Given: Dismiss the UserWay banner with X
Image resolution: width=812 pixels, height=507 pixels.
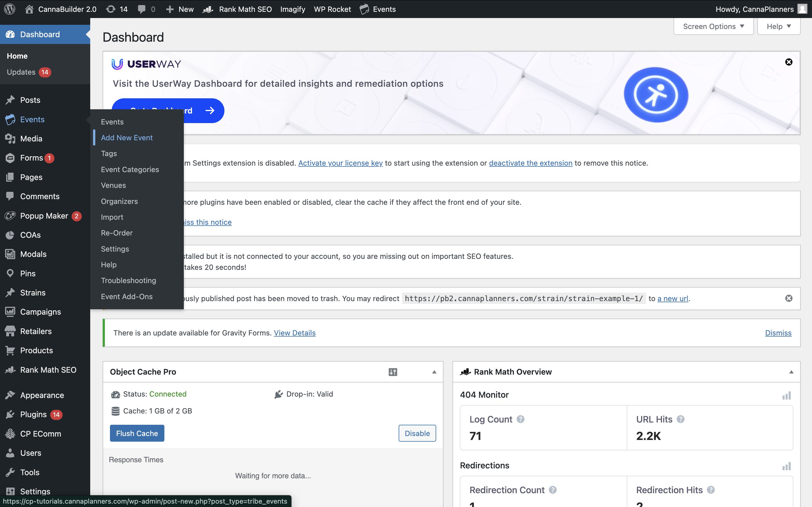Looking at the screenshot, I should (789, 62).
